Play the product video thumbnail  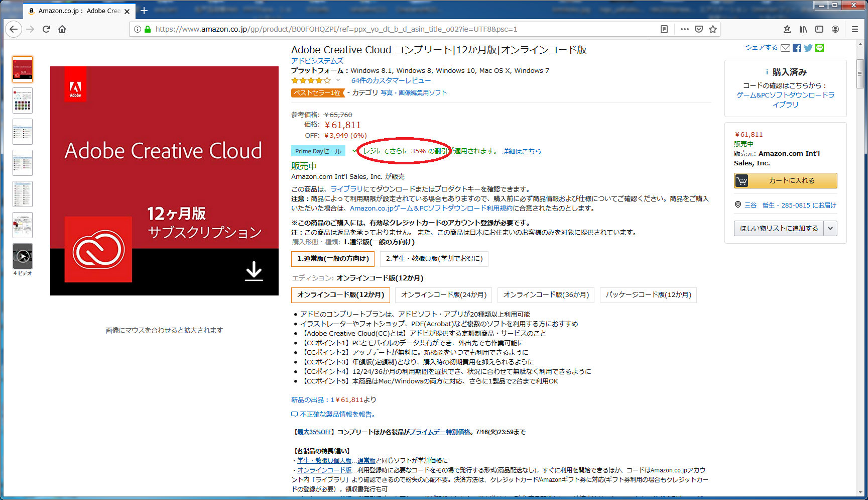point(23,256)
